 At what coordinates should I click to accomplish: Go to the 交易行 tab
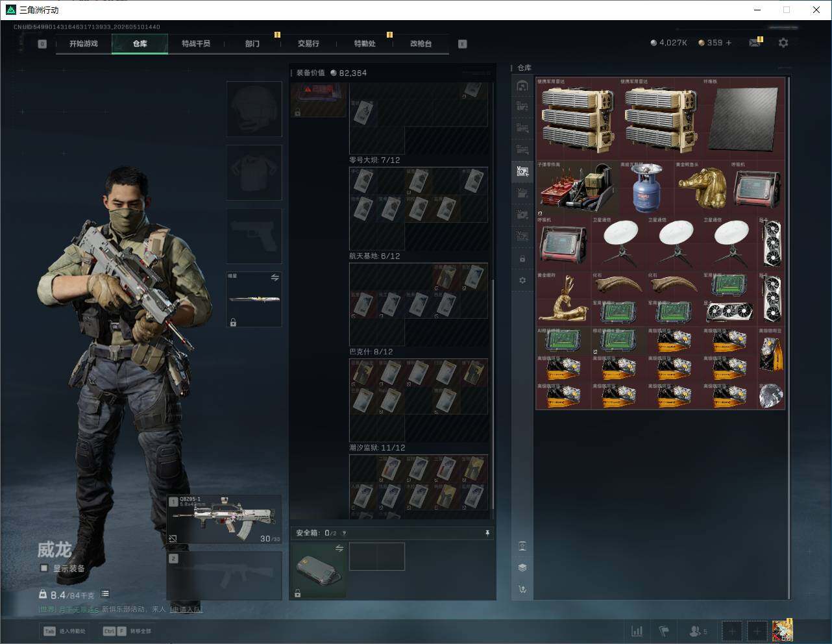[308, 43]
